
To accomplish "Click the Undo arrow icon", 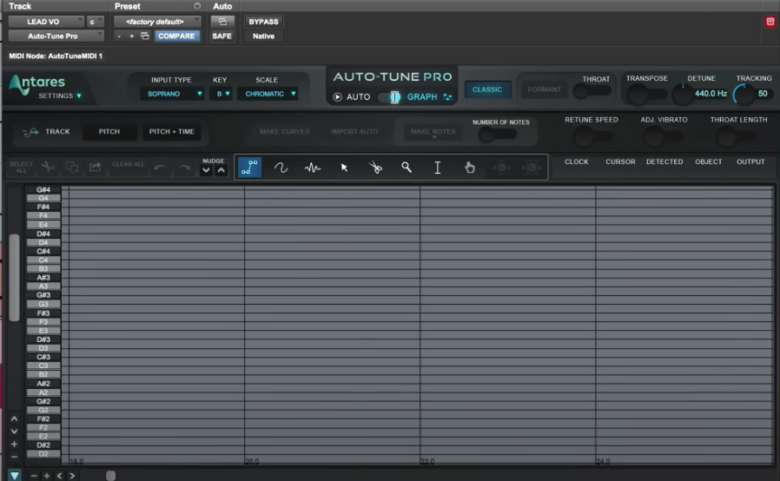I will click(x=160, y=168).
